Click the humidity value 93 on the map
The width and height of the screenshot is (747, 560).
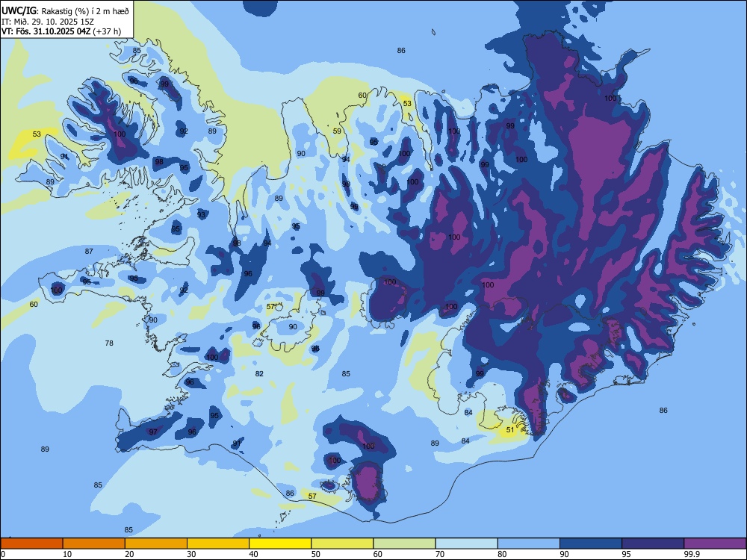[x=202, y=215]
